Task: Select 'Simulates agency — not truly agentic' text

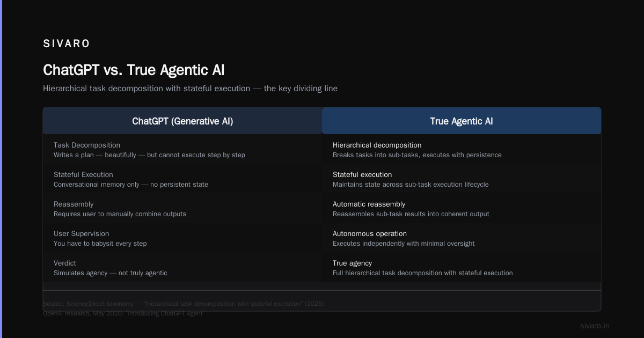Action: click(111, 273)
